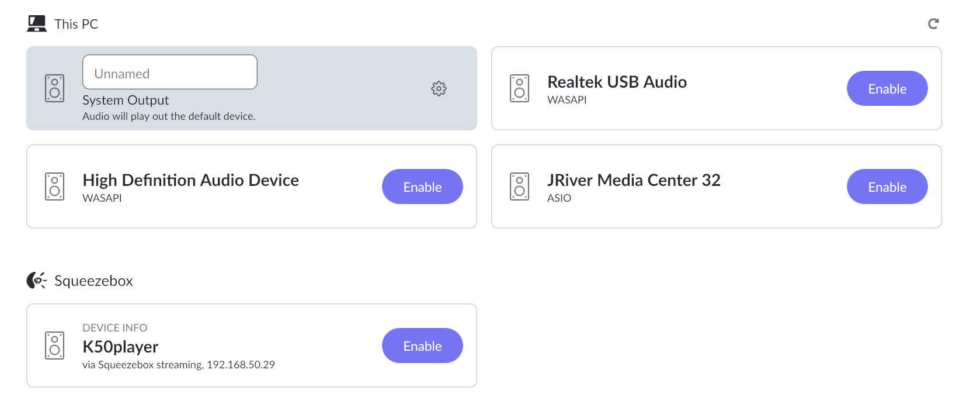Viewport: 980px width, 418px height.
Task: Select the High Definition Audio speaker icon
Action: (x=54, y=186)
